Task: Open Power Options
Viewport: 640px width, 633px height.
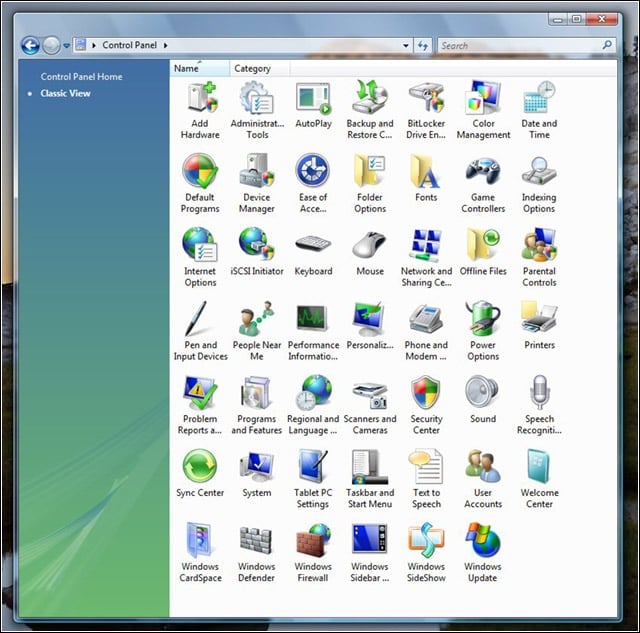Action: (483, 331)
